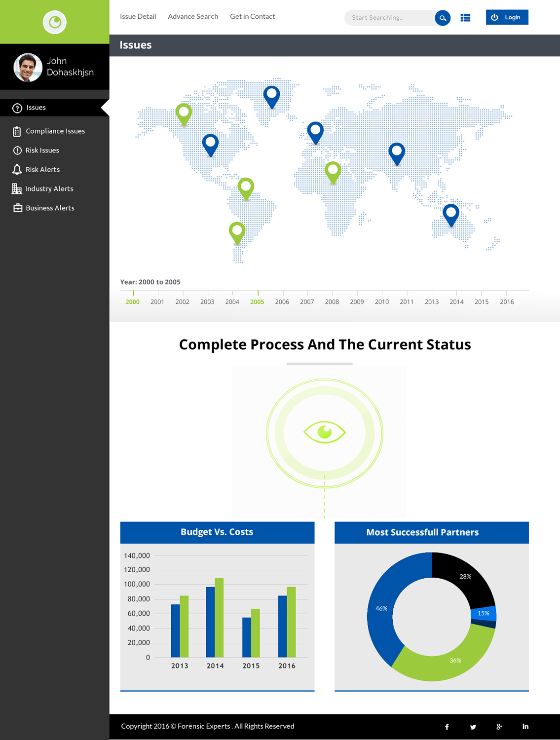Screen dimensions: 560x740
Task: Focus the Start Searching input field
Action: coord(390,18)
